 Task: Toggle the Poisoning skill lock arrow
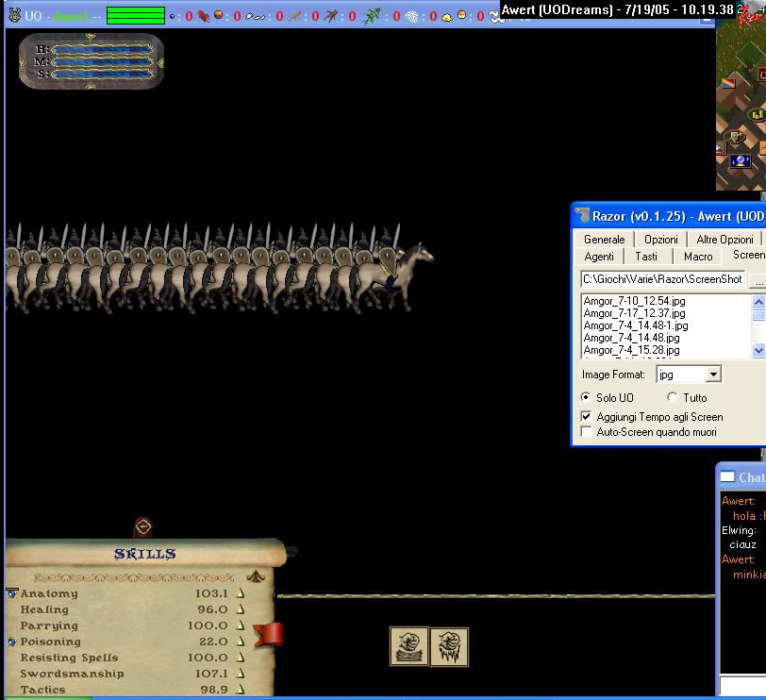click(x=240, y=641)
